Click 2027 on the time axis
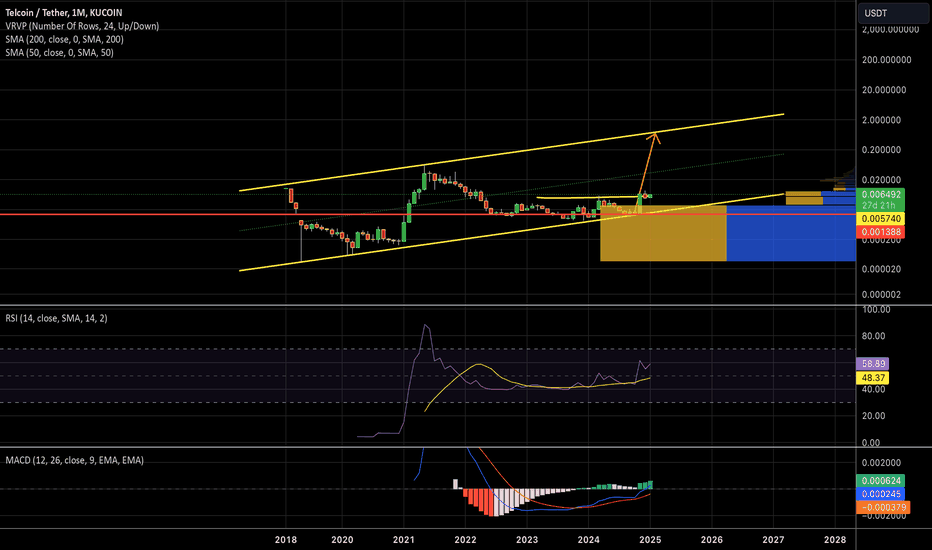This screenshot has height=550, width=932. click(773, 540)
